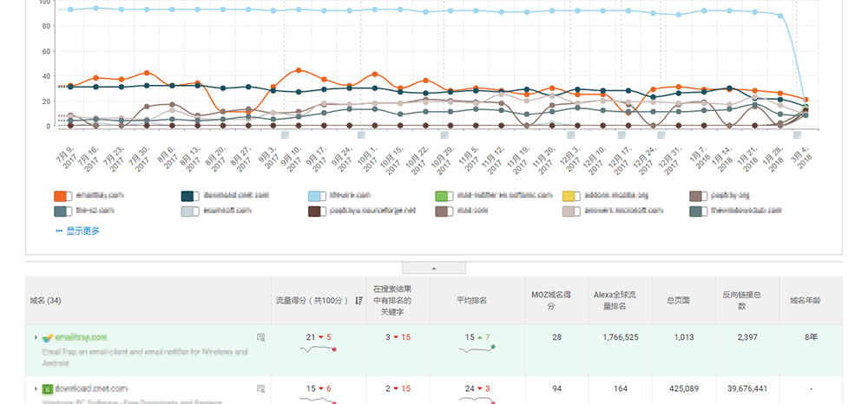Screen dimensions: 868x404
Task: Click the emailtray.com favicon in the table
Action: click(48, 337)
